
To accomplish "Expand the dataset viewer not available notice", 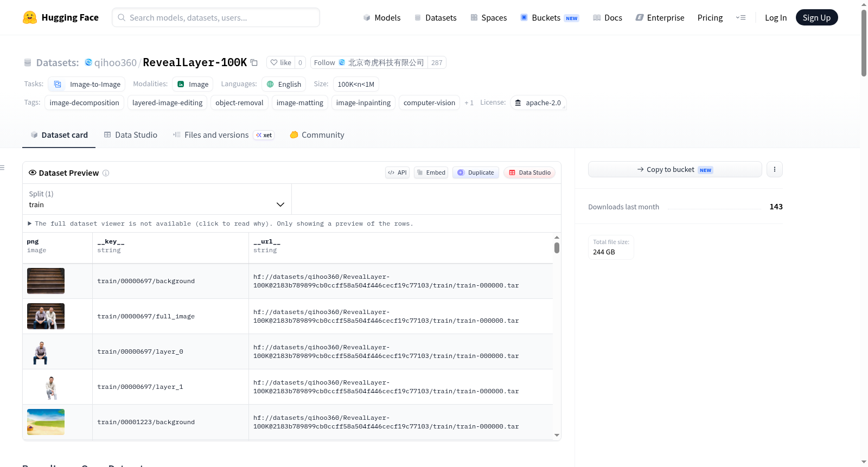I will [220, 223].
